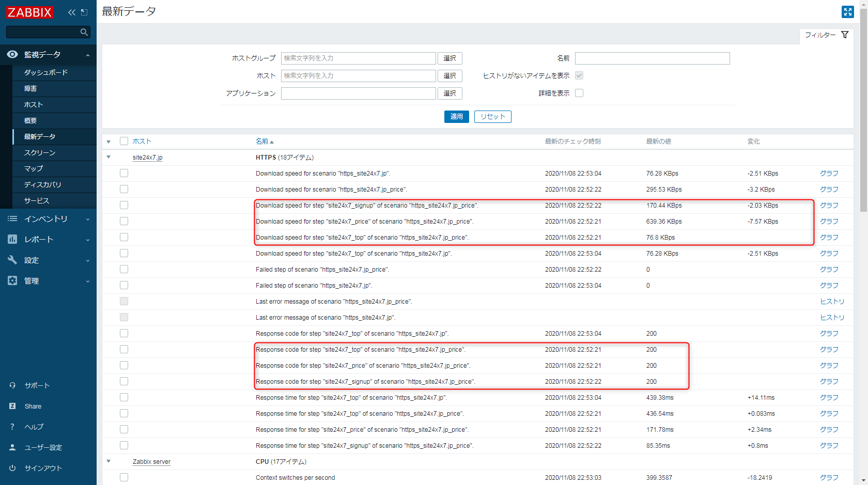Click the ヘルプ question mark icon

click(x=12, y=427)
